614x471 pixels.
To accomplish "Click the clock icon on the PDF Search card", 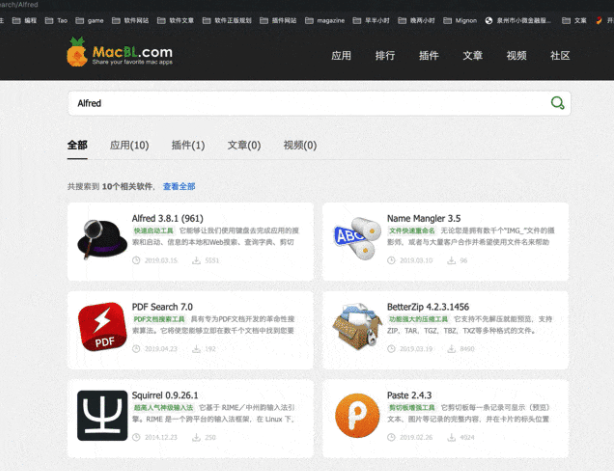I will pos(136,349).
